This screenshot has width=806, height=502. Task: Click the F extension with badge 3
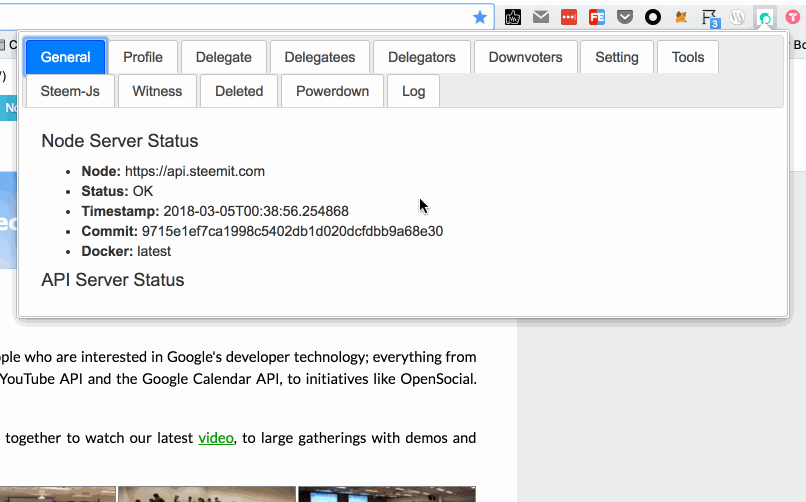tap(710, 18)
